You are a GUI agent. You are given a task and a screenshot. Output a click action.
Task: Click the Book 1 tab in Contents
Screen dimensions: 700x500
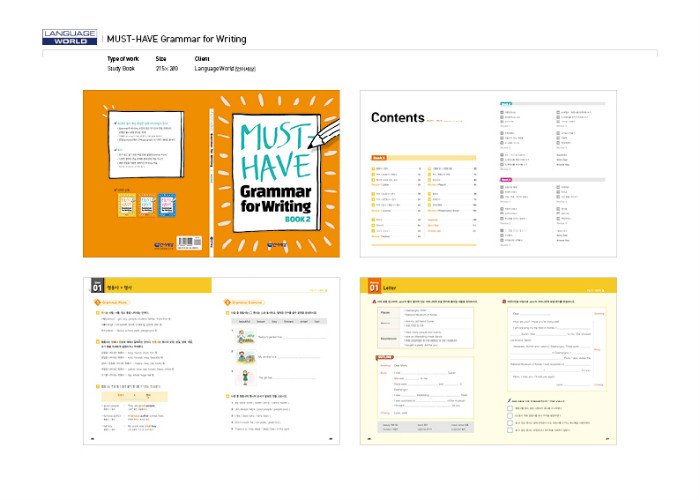(x=379, y=158)
